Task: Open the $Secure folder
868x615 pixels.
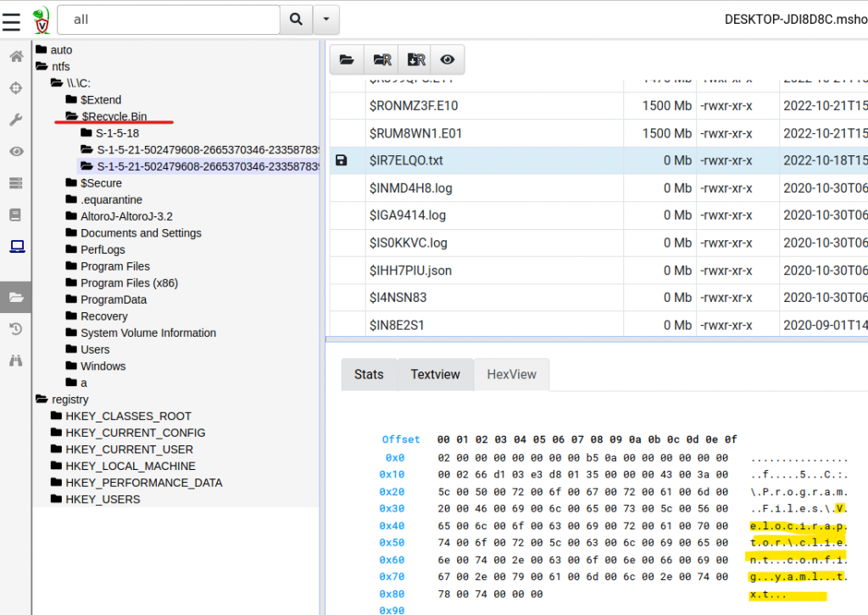Action: point(93,183)
